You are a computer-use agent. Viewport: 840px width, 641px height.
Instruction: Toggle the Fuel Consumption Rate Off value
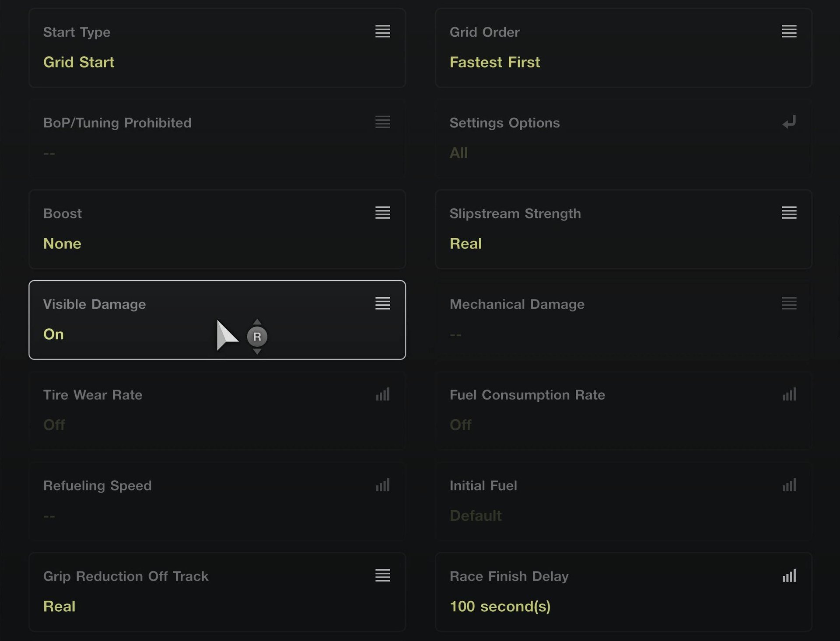460,425
